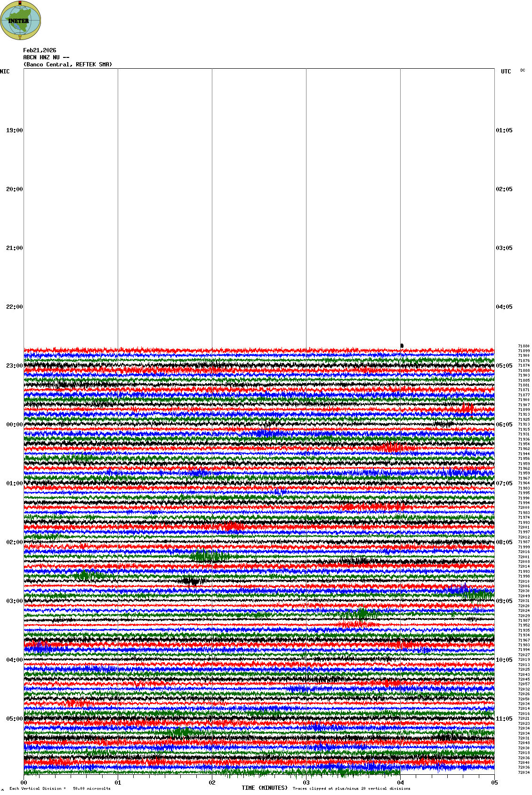
Task: Click the 03 minute tick label
Action: 306,783
